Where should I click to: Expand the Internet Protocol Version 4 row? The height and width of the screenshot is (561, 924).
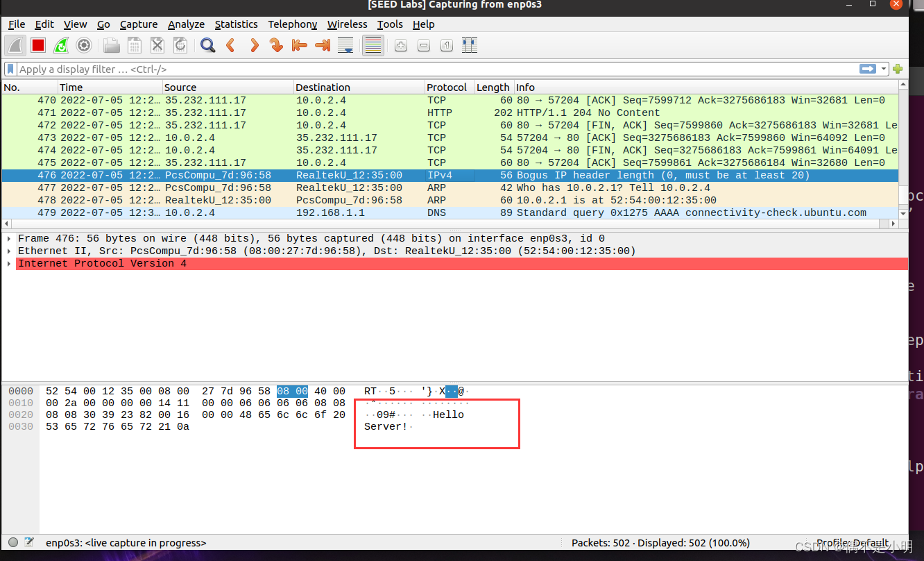click(8, 263)
